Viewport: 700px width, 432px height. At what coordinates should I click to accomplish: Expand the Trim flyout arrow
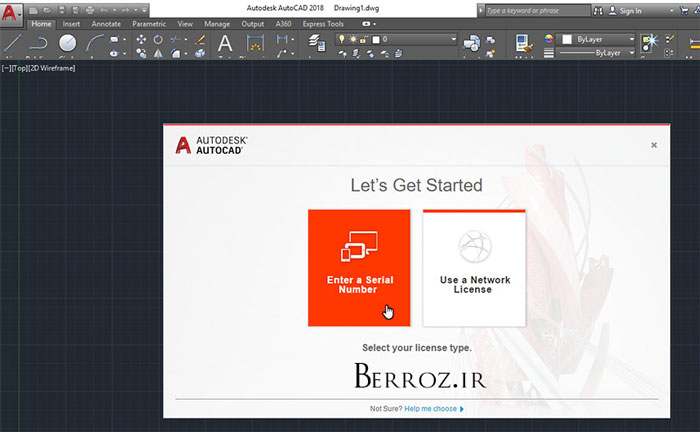pyautogui.click(x=186, y=39)
